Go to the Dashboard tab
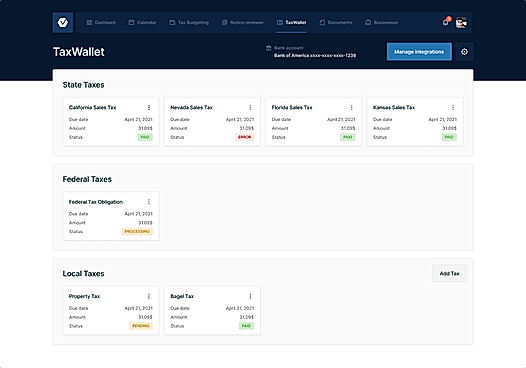This screenshot has width=526, height=368. click(101, 22)
